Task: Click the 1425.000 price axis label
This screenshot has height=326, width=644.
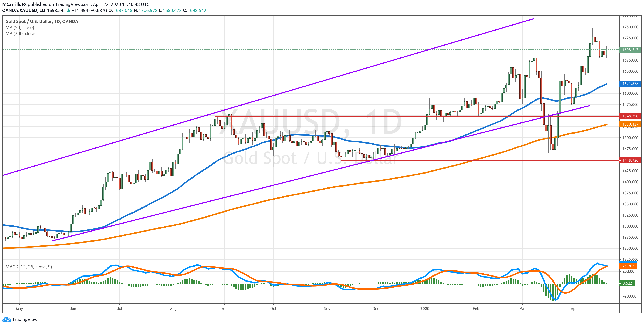Action: (630, 171)
